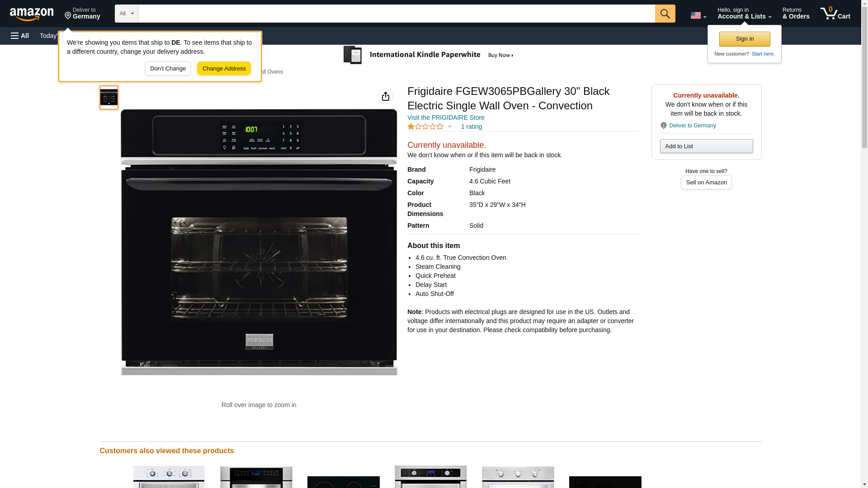
Task: Visit the FRIGIDAIRE Store link
Action: (446, 117)
